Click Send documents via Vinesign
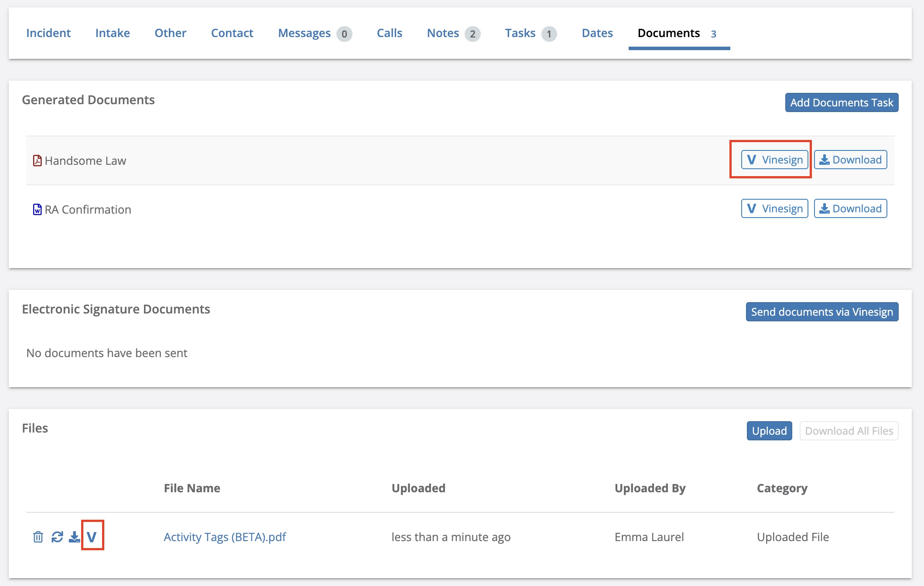The width and height of the screenshot is (924, 586). [x=822, y=312]
